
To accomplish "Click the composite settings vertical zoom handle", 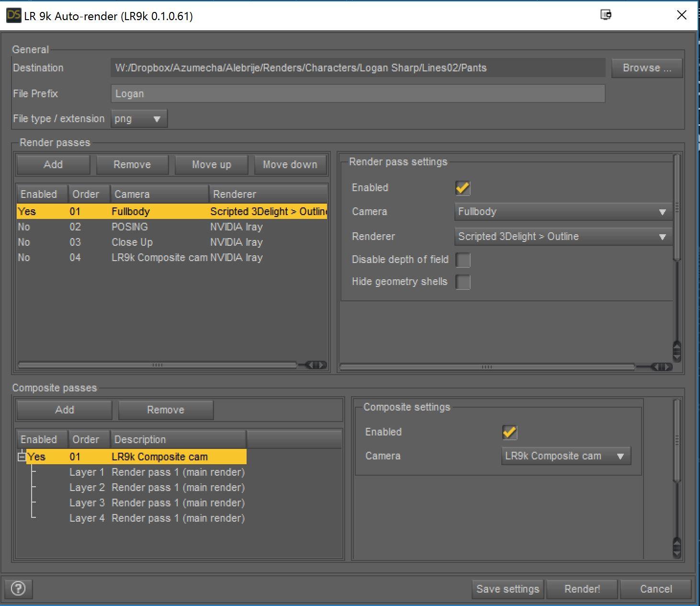I will point(677,548).
